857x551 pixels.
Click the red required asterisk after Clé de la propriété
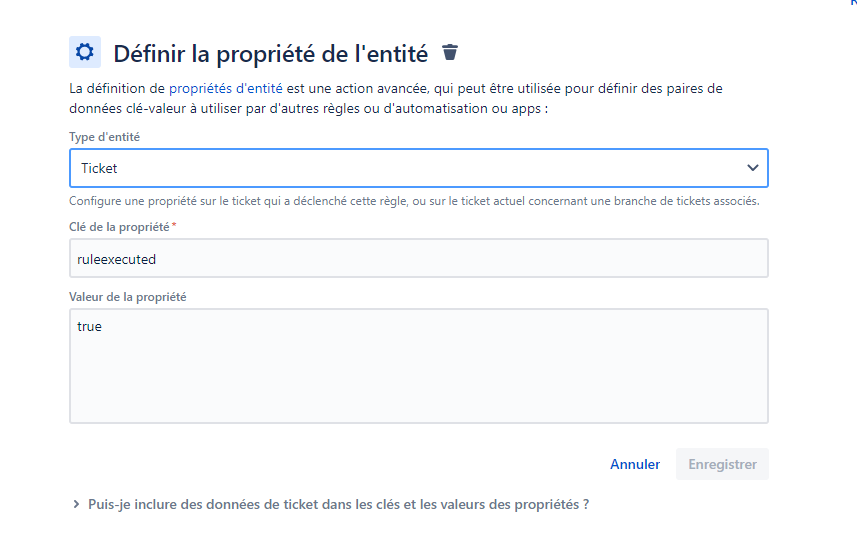tap(174, 225)
